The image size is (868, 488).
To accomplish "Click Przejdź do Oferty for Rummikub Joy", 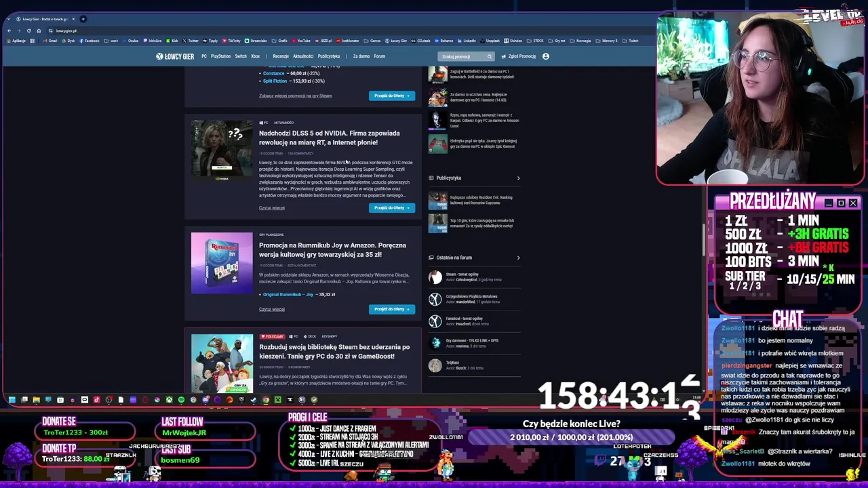I will (392, 309).
